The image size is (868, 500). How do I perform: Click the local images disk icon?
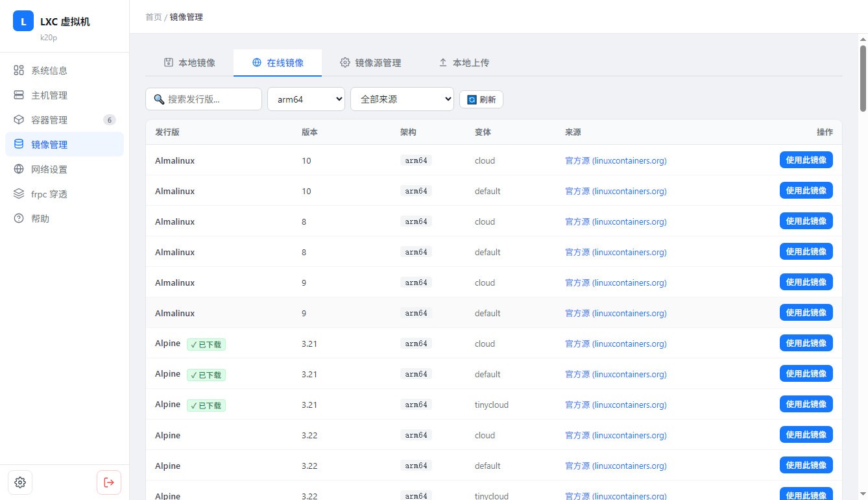169,62
